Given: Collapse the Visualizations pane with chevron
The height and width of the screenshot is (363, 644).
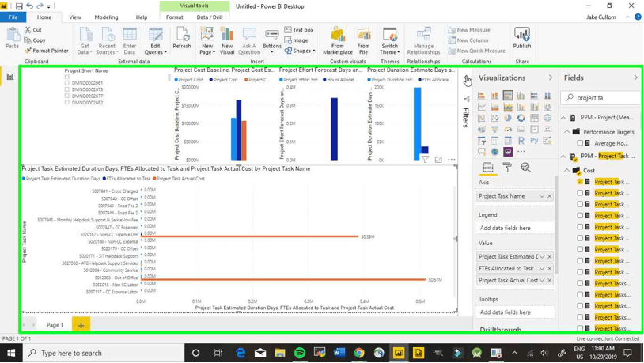Looking at the screenshot, I should (x=551, y=78).
